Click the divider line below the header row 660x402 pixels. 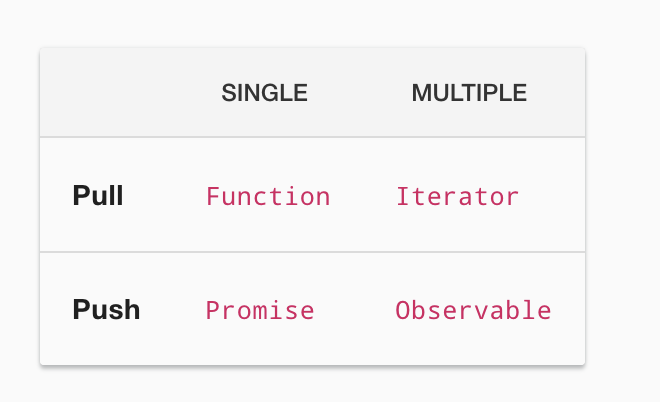click(x=312, y=137)
